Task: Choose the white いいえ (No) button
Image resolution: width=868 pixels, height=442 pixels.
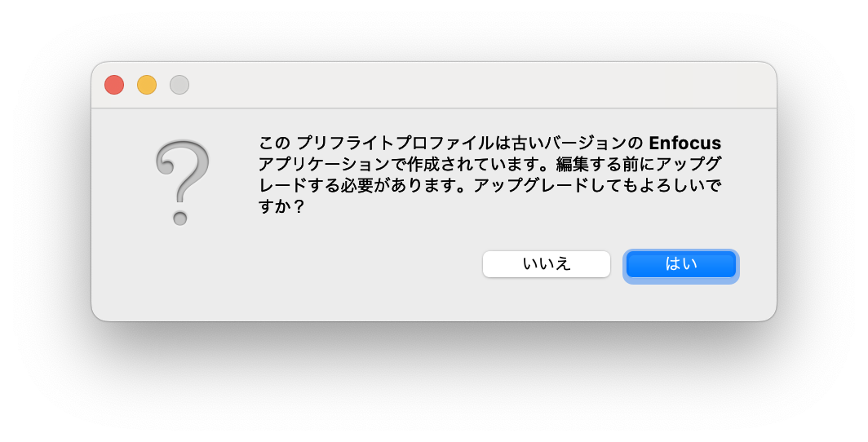Action: pyautogui.click(x=547, y=264)
